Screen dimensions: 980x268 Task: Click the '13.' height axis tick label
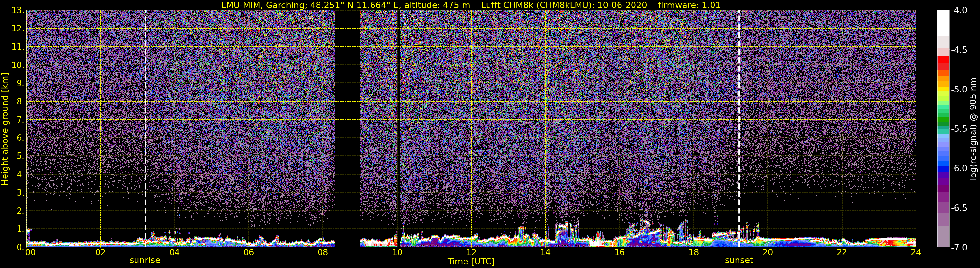pyautogui.click(x=18, y=11)
